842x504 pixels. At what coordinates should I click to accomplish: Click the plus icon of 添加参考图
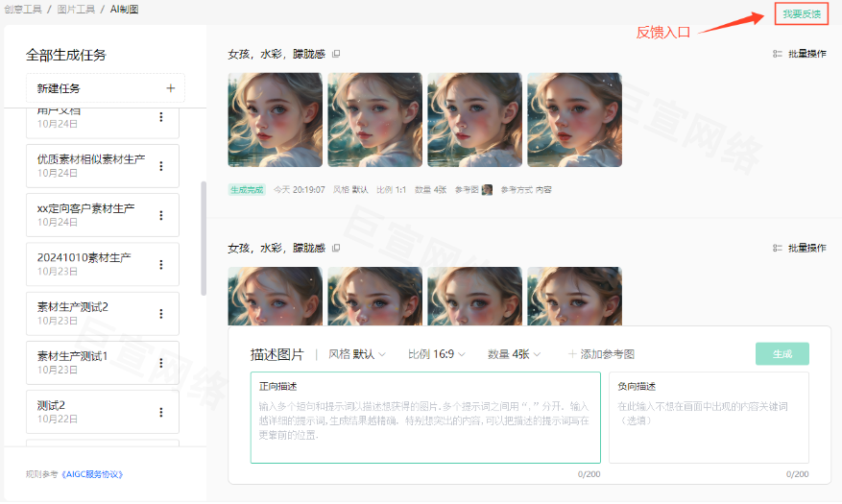click(572, 354)
